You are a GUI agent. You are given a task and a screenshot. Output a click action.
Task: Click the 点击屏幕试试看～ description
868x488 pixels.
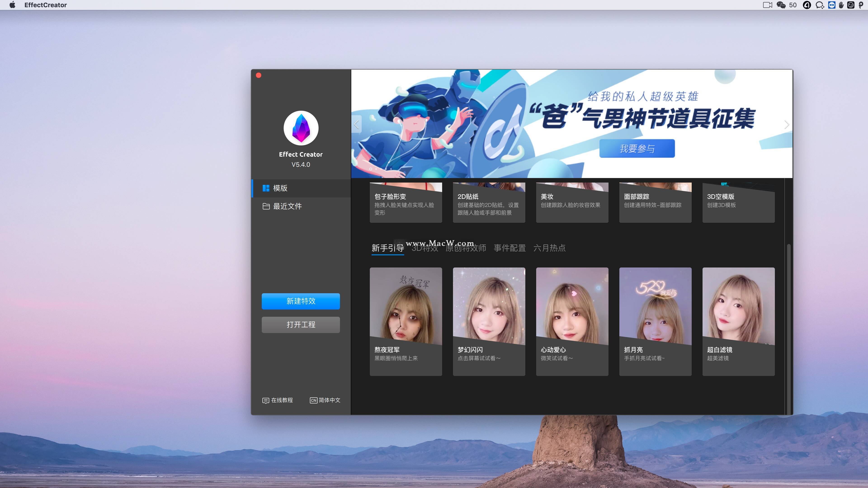click(479, 358)
